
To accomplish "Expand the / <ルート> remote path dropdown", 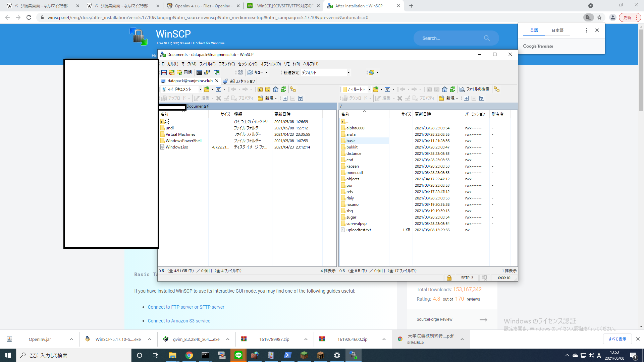I will (x=369, y=89).
